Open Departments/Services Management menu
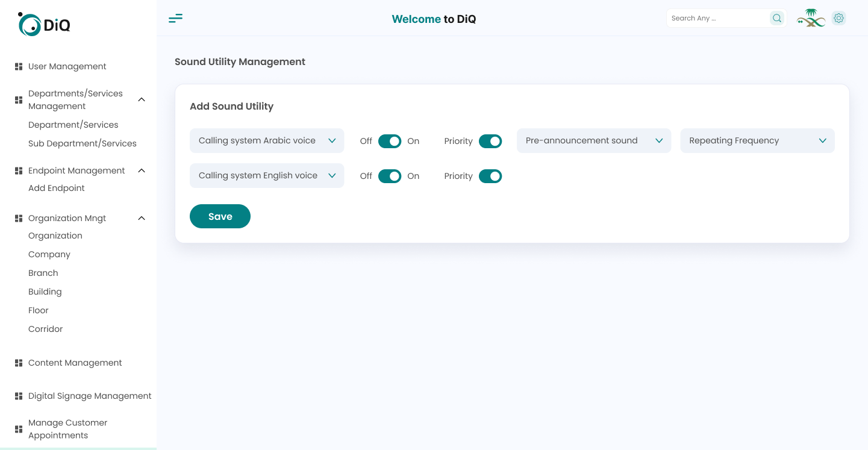Viewport: 868px width, 450px height. (x=75, y=100)
